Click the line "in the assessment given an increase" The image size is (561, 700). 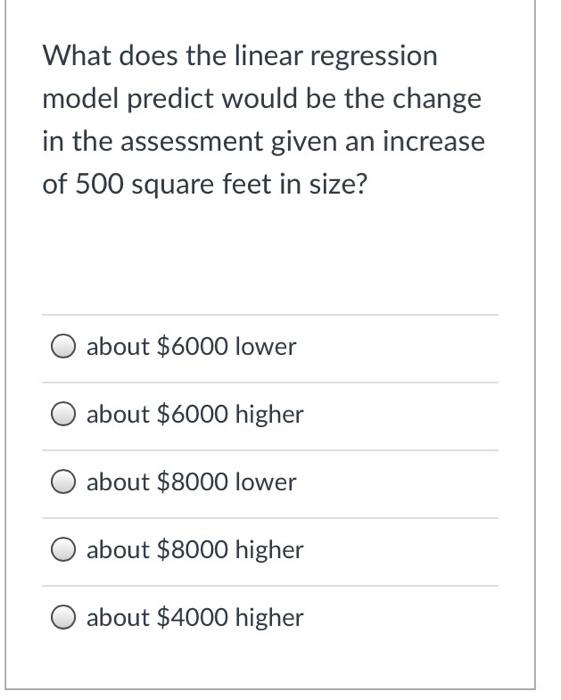point(263,142)
